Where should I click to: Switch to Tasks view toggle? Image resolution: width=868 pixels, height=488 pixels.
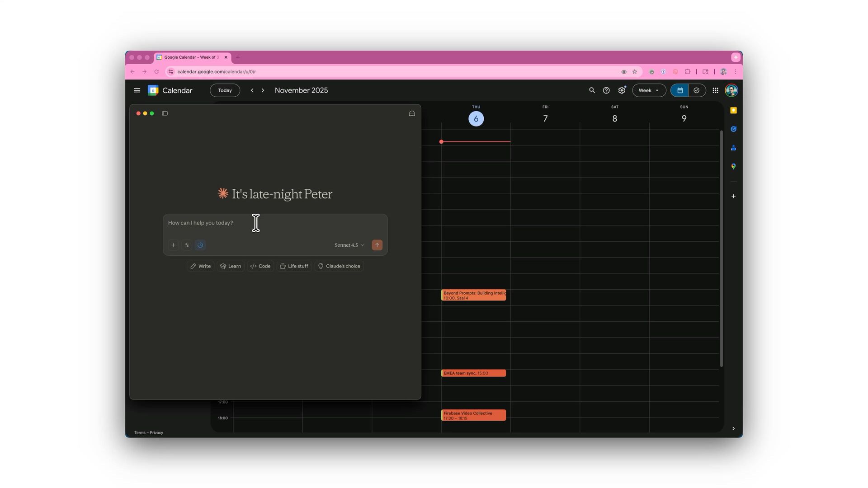(697, 90)
